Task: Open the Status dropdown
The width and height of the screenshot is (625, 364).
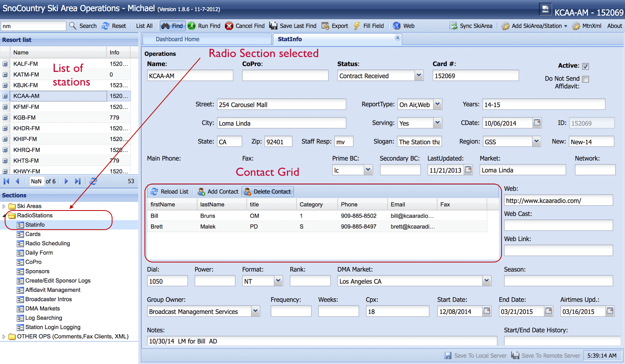Action: [419, 75]
